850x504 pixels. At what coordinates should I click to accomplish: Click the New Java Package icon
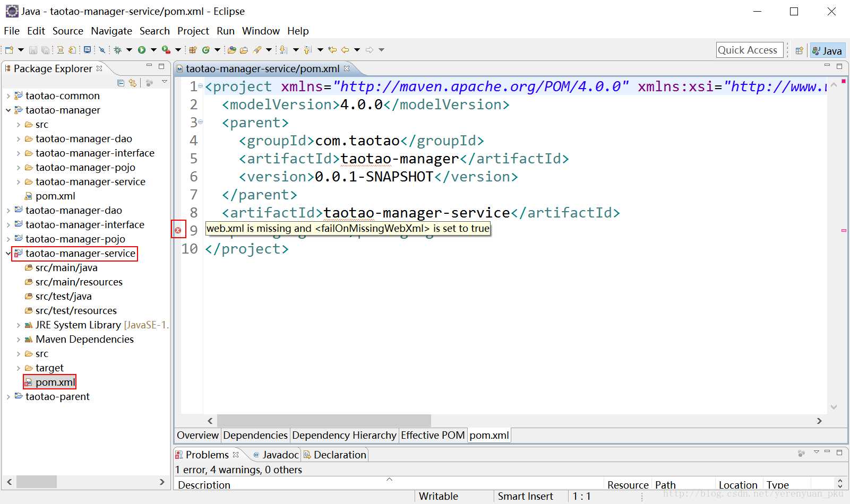[x=193, y=50]
